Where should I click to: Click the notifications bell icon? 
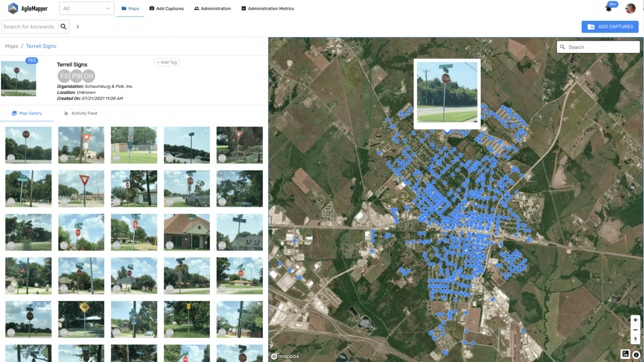[x=609, y=9]
